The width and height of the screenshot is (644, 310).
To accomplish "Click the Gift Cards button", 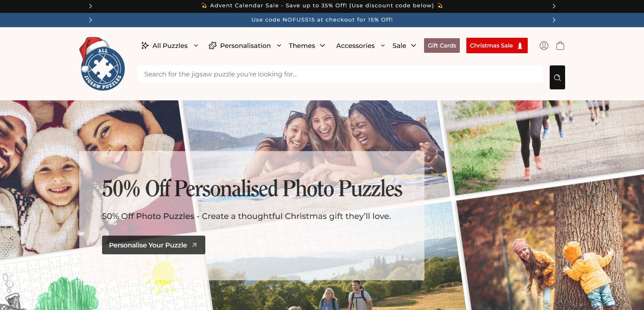I will click(442, 46).
